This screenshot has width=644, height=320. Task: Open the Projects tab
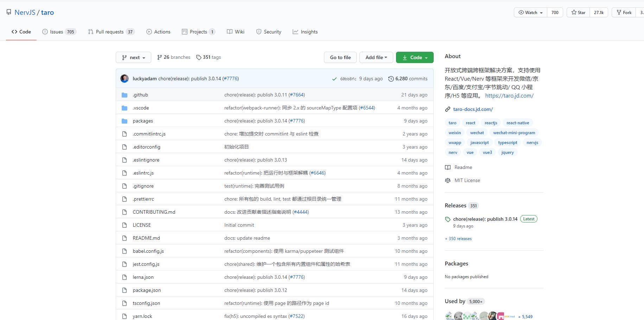coord(198,32)
